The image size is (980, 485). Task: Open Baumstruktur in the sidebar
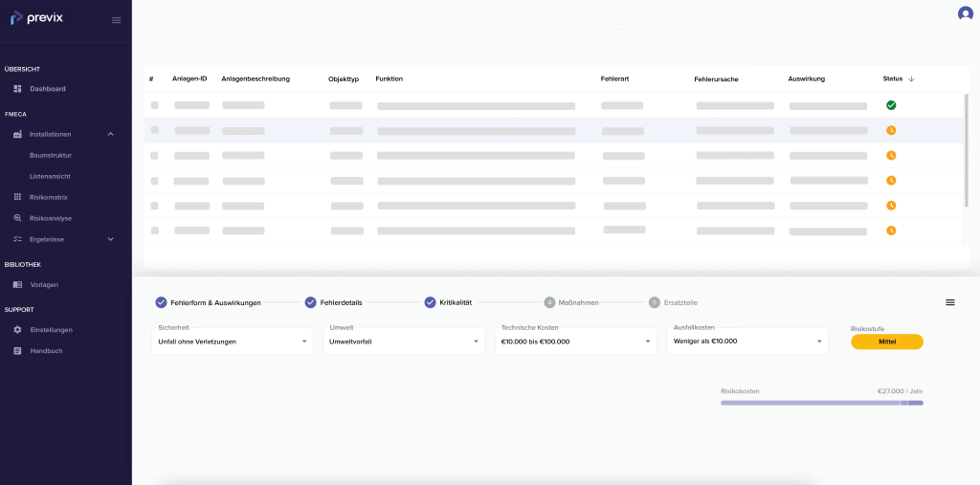pos(51,155)
